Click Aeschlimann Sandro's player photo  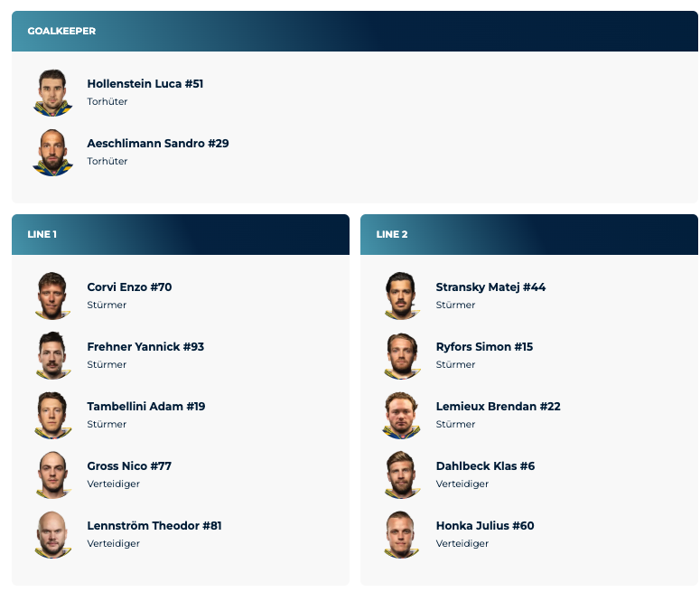tap(53, 152)
